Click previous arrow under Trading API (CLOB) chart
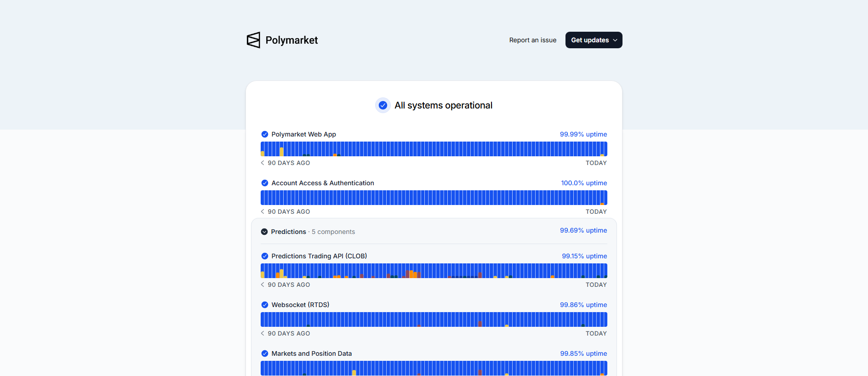The height and width of the screenshot is (376, 868). tap(263, 285)
